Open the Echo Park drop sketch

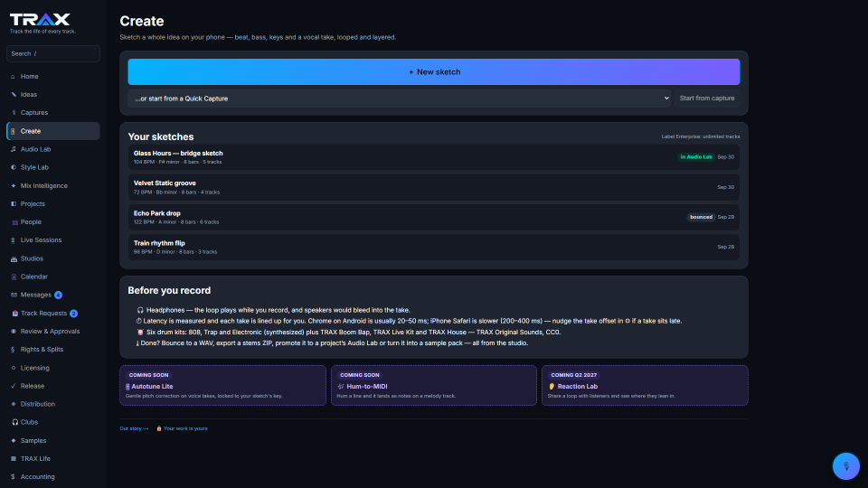[x=434, y=217]
